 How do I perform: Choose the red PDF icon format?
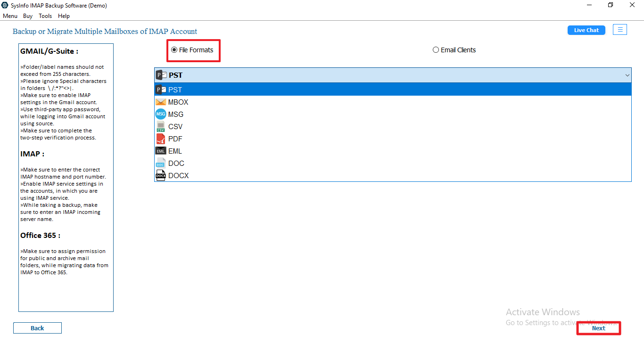[x=161, y=139]
